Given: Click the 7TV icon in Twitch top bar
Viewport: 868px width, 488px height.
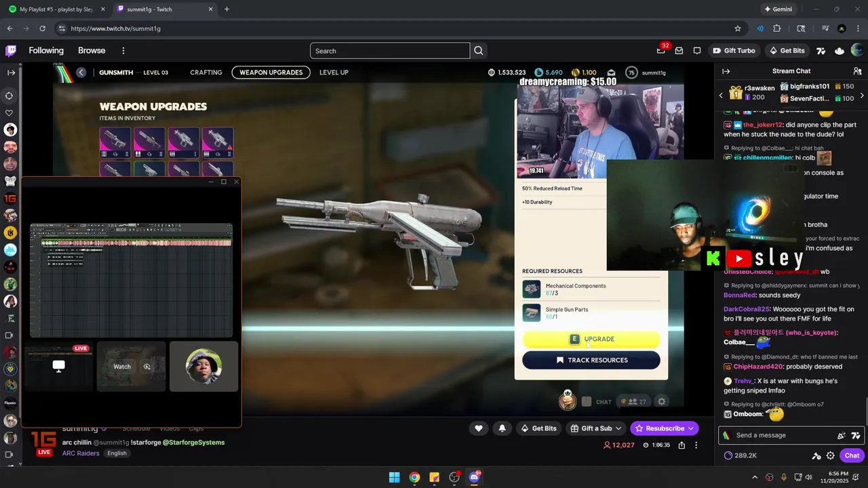Looking at the screenshot, I should pos(821,51).
